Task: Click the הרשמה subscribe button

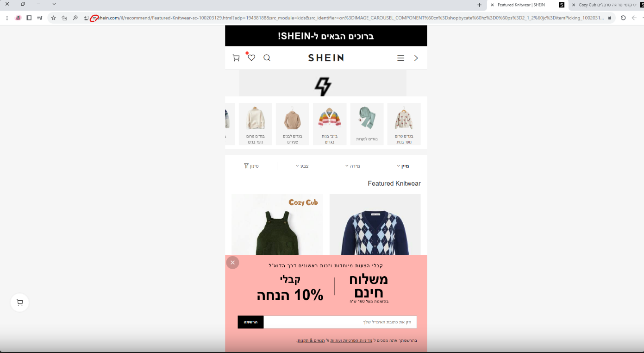Action: coord(250,322)
